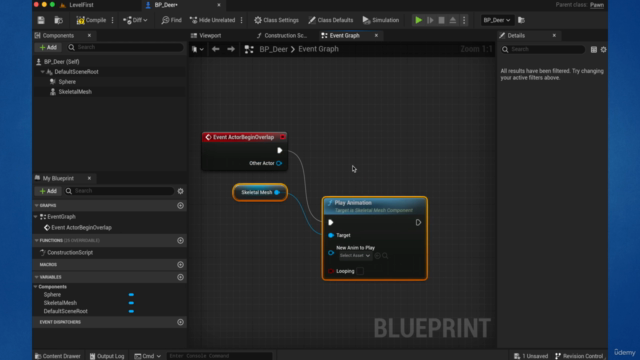Add a new macro with plus icon

180,265
